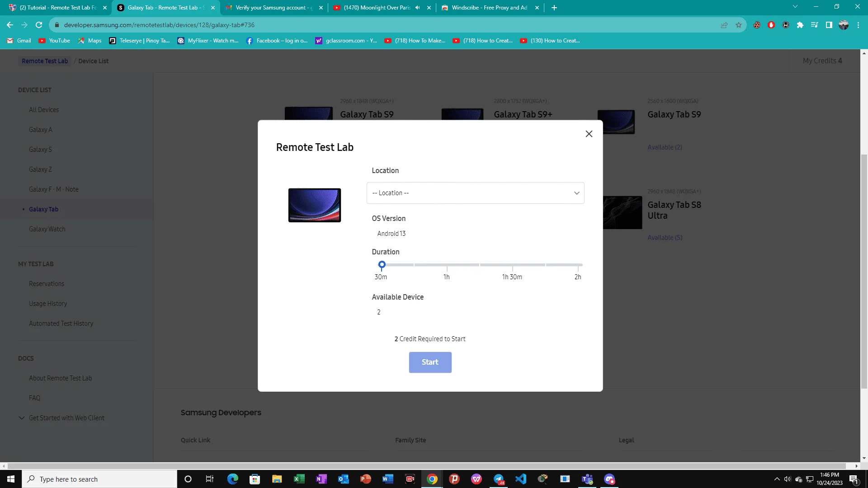The width and height of the screenshot is (868, 488).
Task: Open Maps bookmark
Action: click(x=90, y=41)
